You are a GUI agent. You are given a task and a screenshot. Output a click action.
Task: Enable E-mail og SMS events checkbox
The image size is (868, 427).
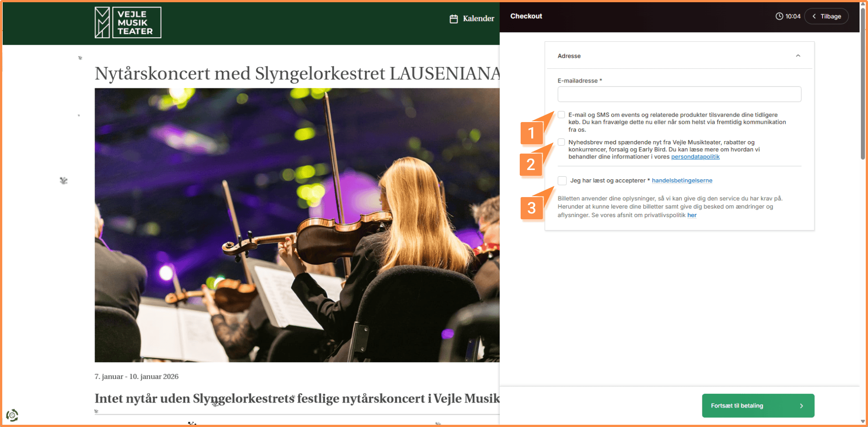point(561,115)
